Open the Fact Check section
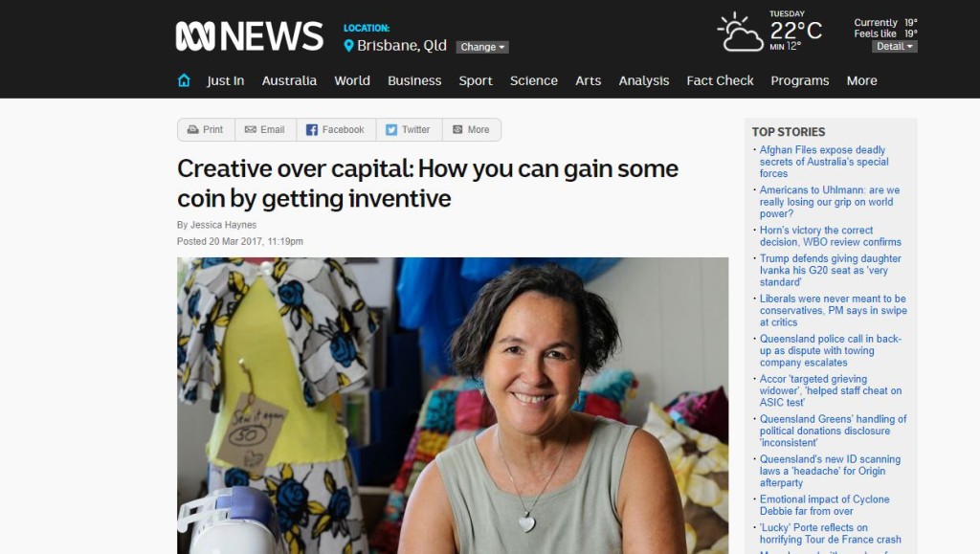The height and width of the screenshot is (554, 980). click(x=720, y=80)
